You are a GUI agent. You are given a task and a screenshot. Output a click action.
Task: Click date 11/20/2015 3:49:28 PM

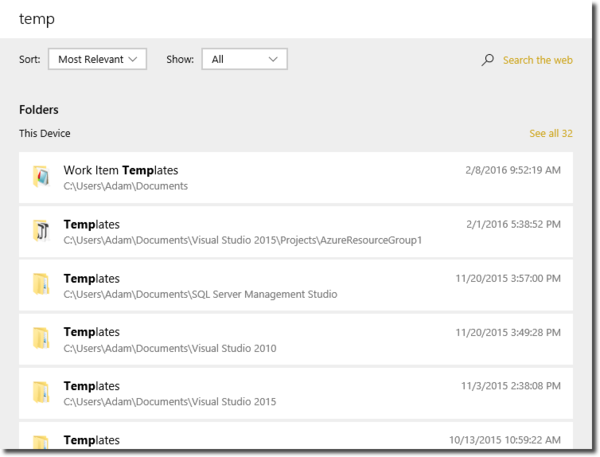click(x=508, y=332)
